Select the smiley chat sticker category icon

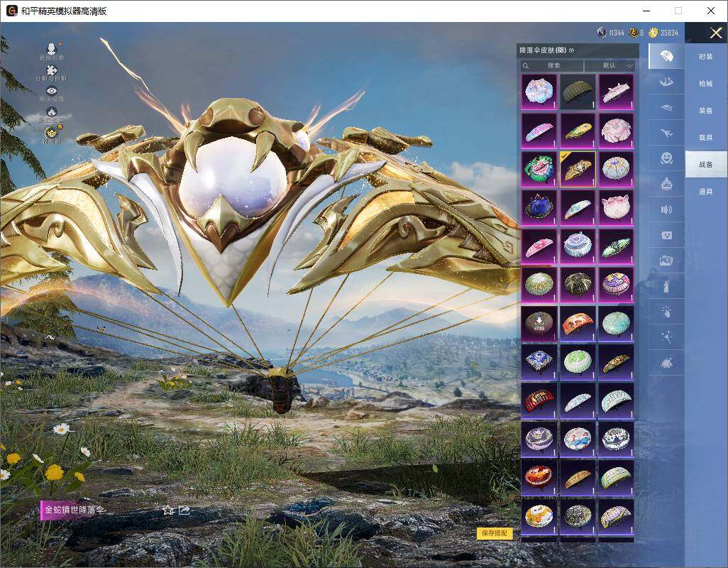pos(667,236)
